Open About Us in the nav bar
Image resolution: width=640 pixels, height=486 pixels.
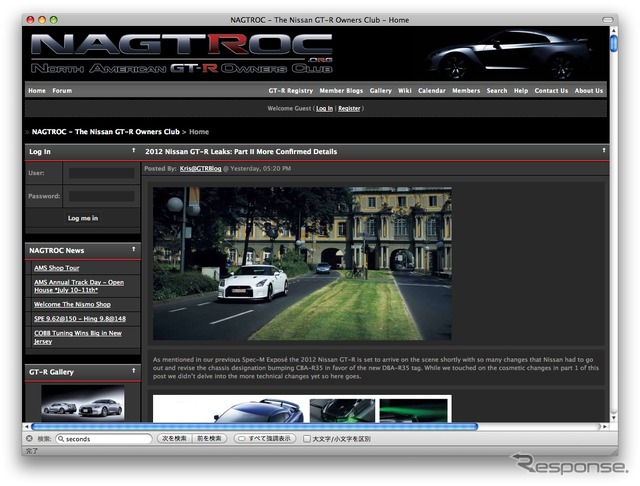pyautogui.click(x=589, y=91)
